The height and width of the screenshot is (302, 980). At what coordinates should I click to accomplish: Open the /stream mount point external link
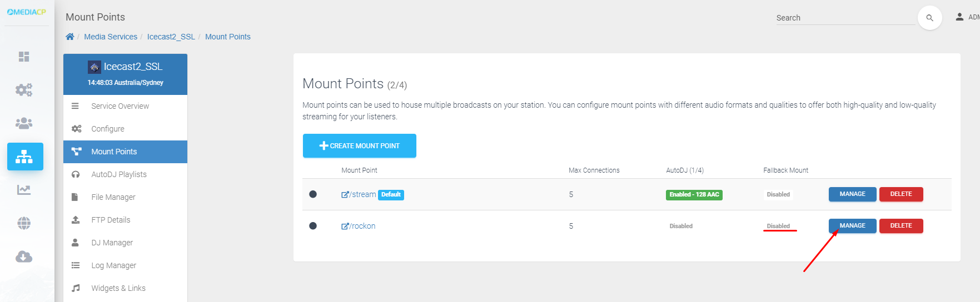359,194
